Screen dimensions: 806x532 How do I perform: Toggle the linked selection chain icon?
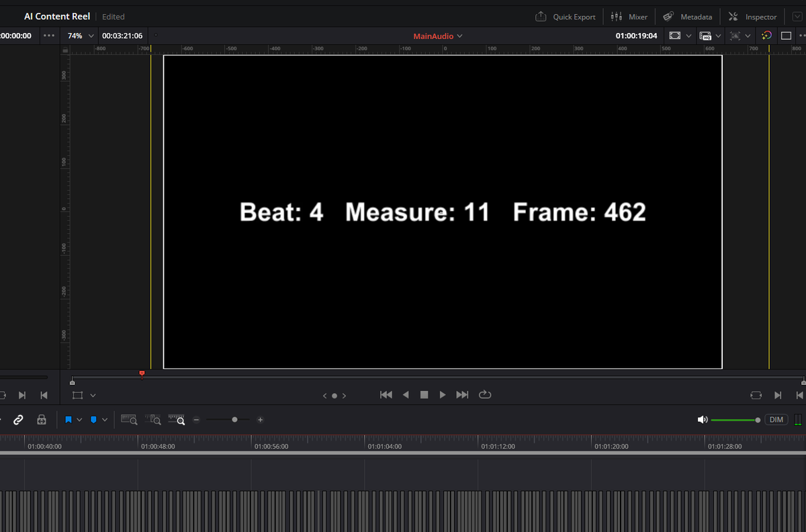point(19,420)
